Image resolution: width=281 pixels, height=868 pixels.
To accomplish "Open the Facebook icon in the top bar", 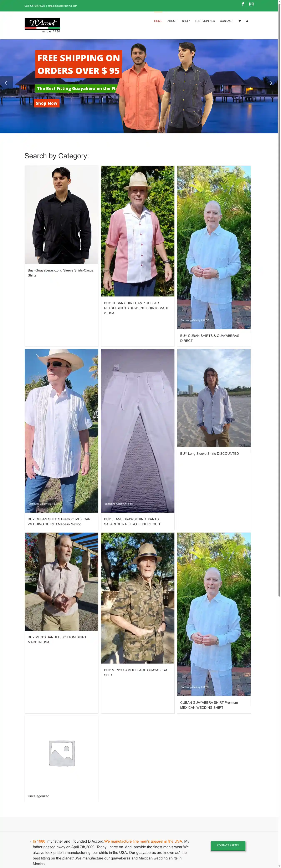I will click(x=243, y=4).
